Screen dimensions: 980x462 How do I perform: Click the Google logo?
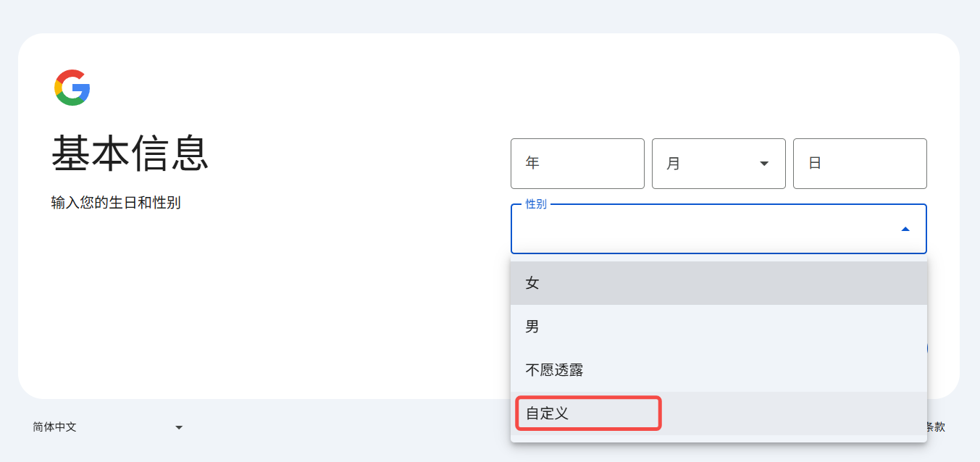tap(72, 88)
